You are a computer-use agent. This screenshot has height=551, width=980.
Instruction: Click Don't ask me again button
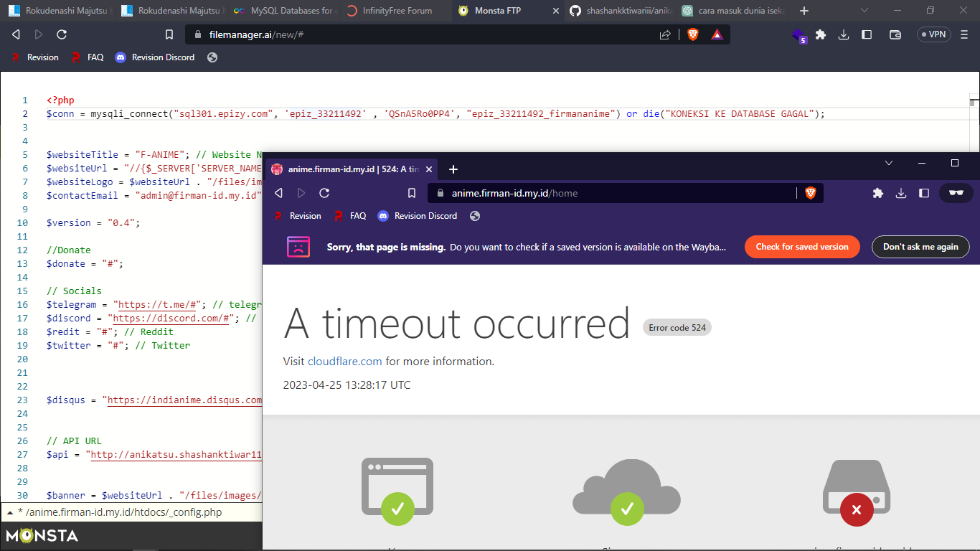(920, 247)
